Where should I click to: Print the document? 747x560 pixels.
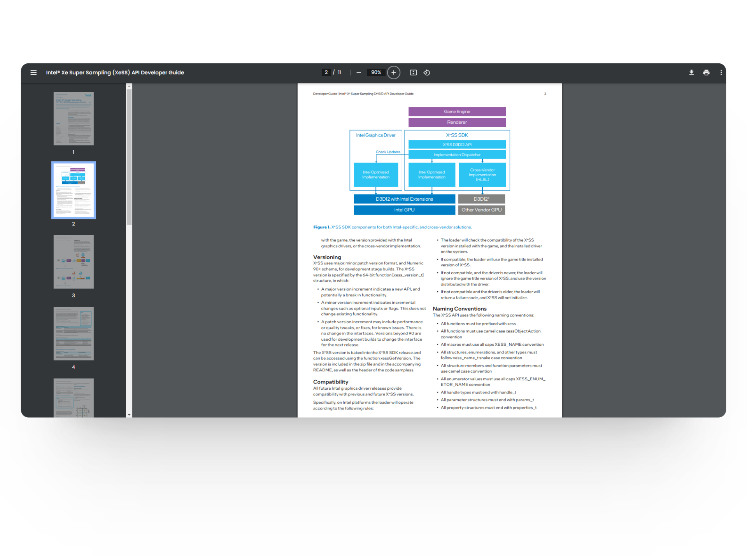click(706, 72)
